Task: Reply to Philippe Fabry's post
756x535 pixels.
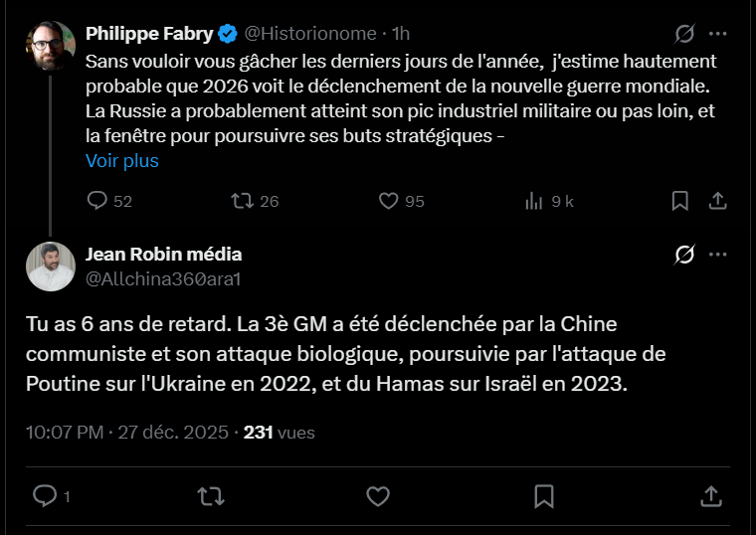Action: 97,201
